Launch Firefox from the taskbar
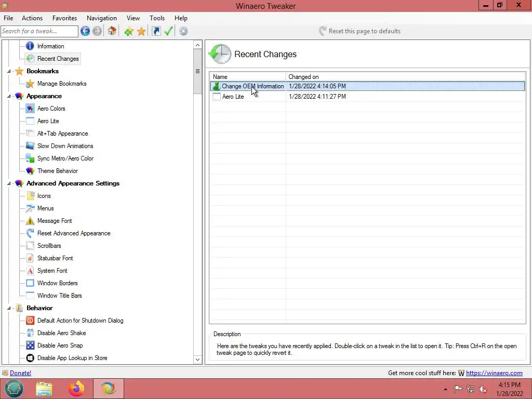 (x=76, y=389)
